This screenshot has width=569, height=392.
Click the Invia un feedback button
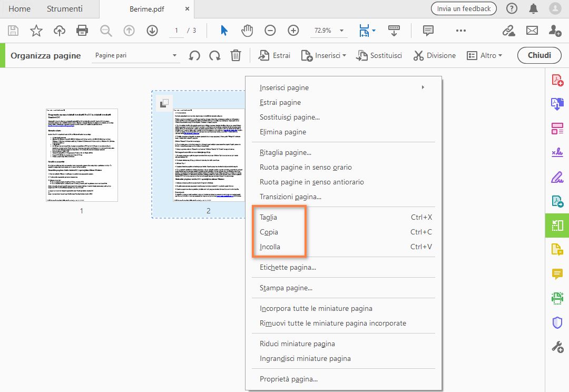463,8
